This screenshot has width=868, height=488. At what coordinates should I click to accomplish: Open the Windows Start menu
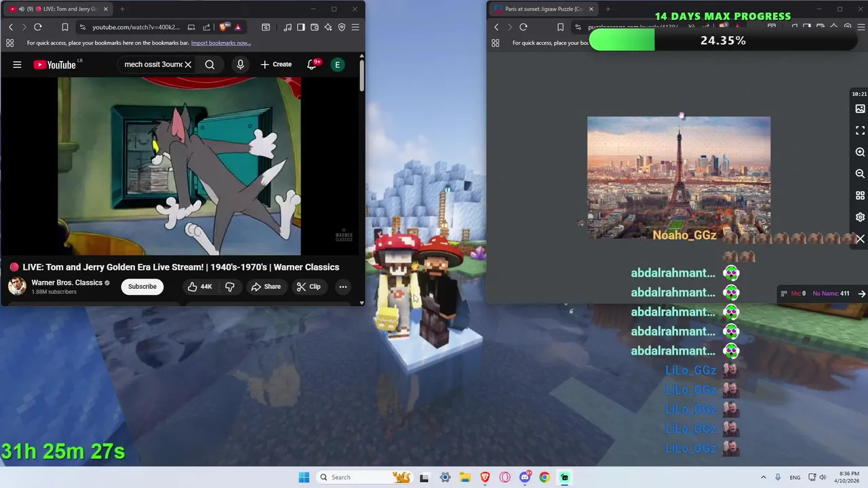[304, 477]
